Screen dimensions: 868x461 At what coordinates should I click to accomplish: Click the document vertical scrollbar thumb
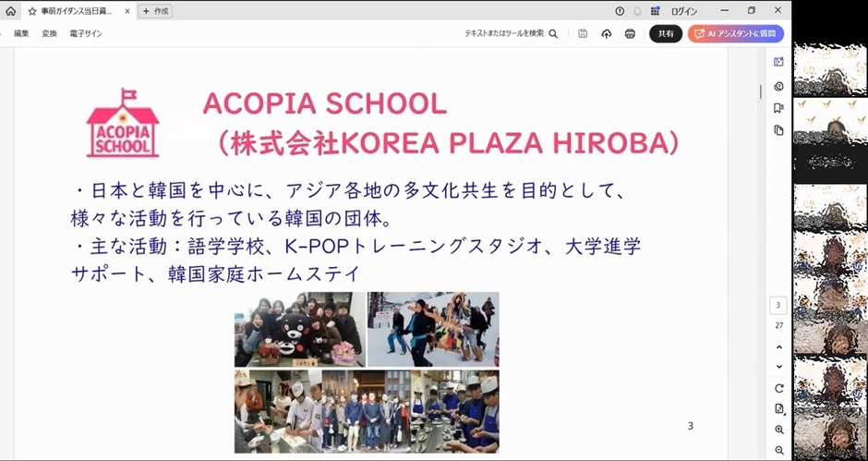click(761, 92)
